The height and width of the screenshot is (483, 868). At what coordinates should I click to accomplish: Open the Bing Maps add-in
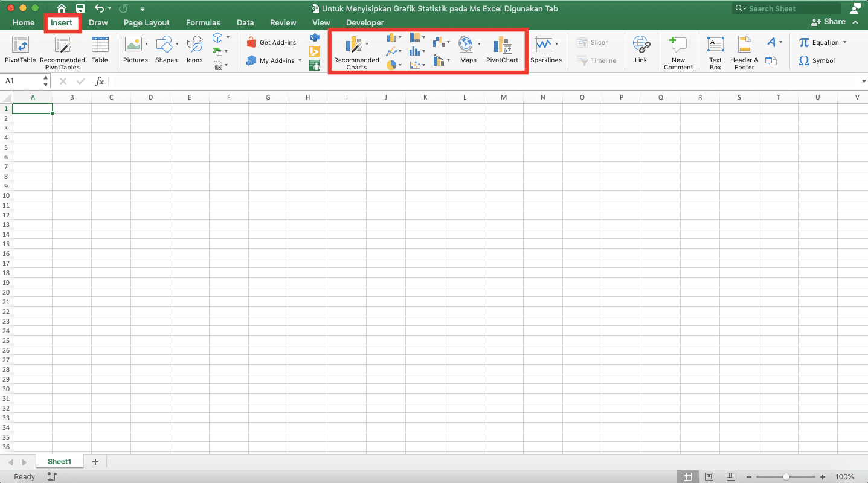click(x=314, y=51)
